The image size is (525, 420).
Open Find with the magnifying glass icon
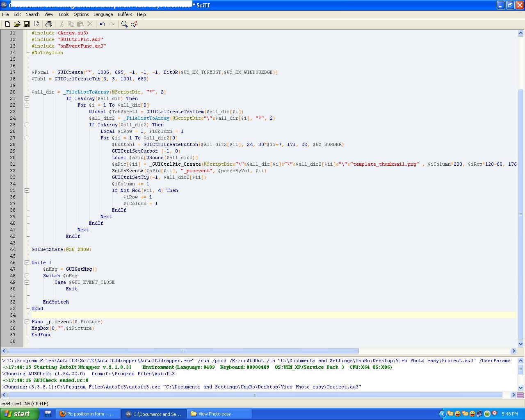pos(124,24)
